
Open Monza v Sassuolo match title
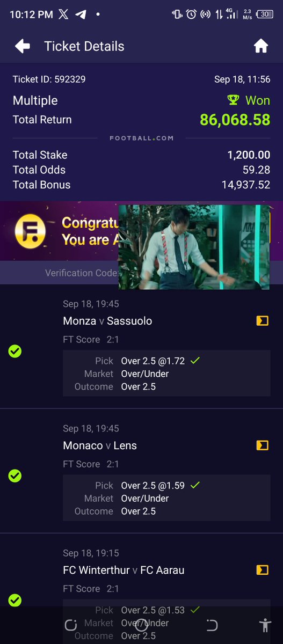pyautogui.click(x=107, y=321)
